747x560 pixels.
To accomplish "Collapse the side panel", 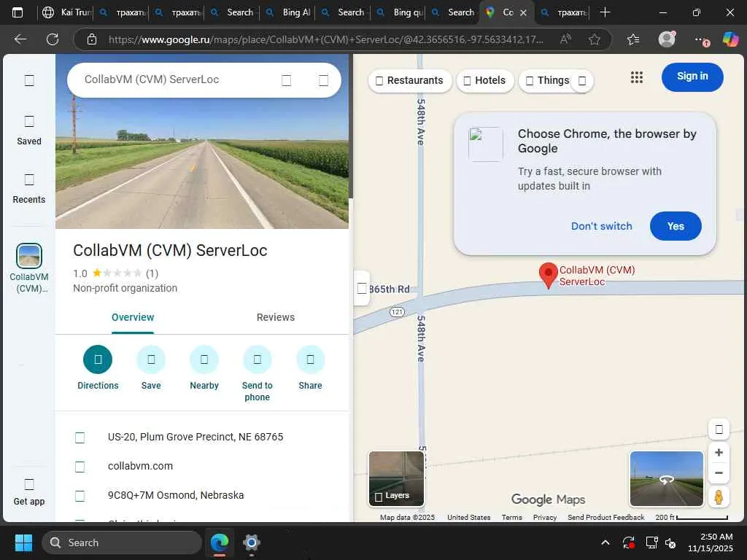I will 362,289.
